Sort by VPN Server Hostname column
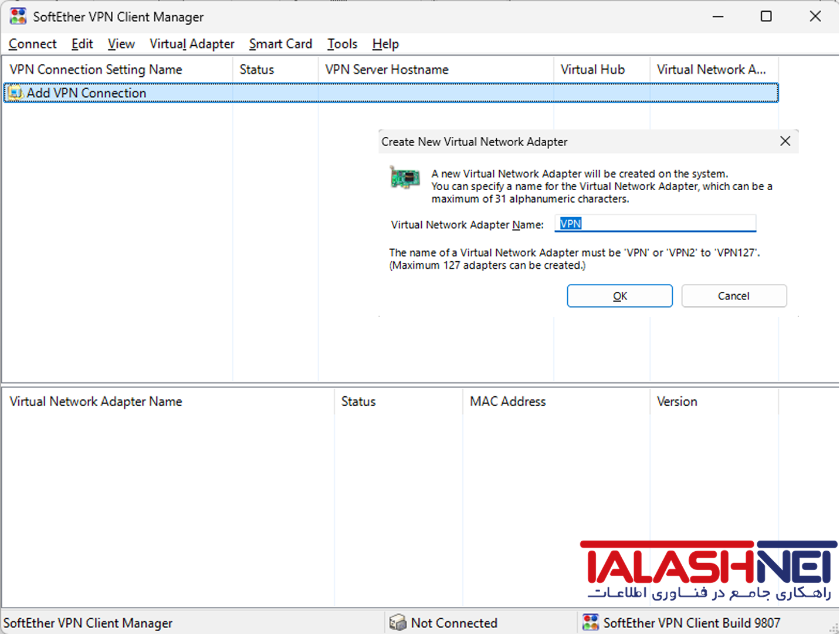Screen dimensions: 840x634 coord(436,69)
